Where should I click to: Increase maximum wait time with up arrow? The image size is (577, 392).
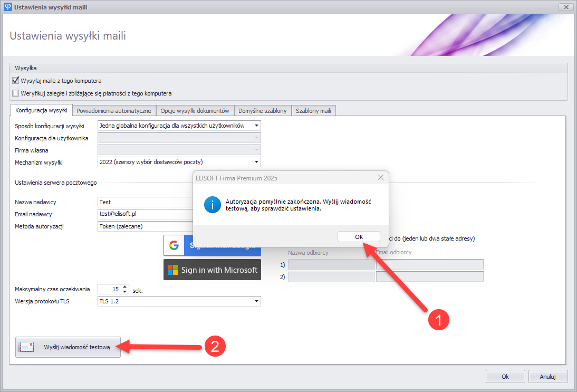(x=125, y=286)
